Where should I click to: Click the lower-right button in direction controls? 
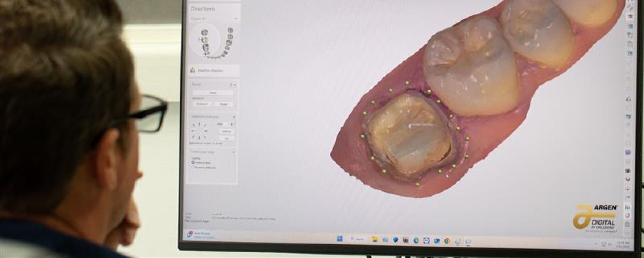coord(227,138)
